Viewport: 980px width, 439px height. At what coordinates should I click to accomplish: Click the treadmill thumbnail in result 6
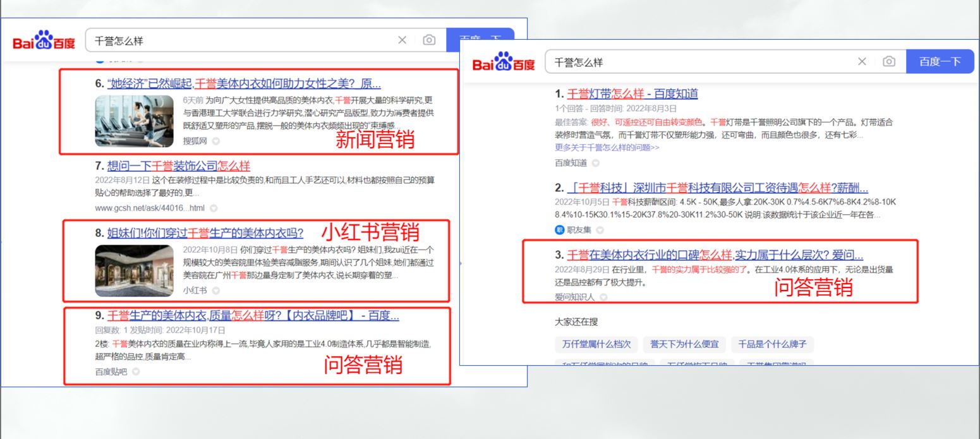pos(134,121)
